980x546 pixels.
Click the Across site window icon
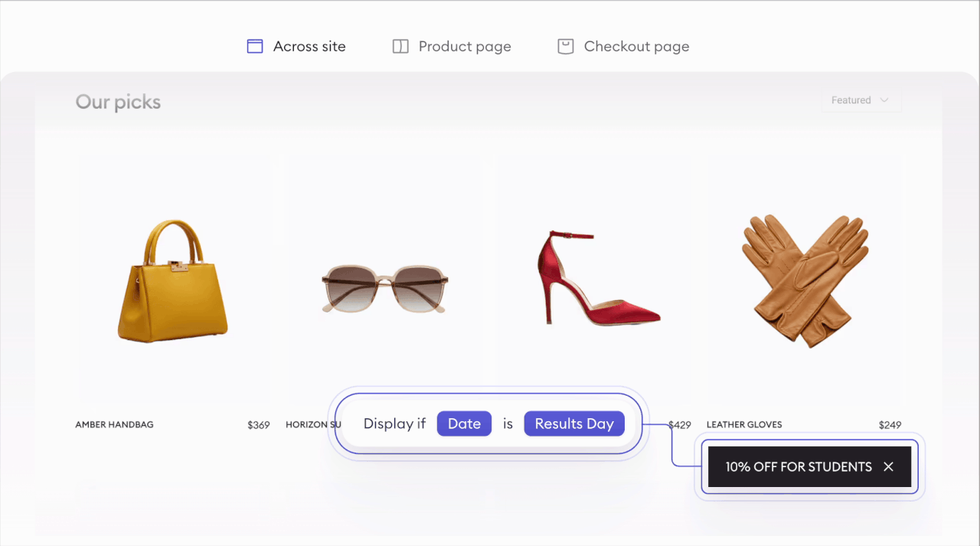tap(255, 47)
